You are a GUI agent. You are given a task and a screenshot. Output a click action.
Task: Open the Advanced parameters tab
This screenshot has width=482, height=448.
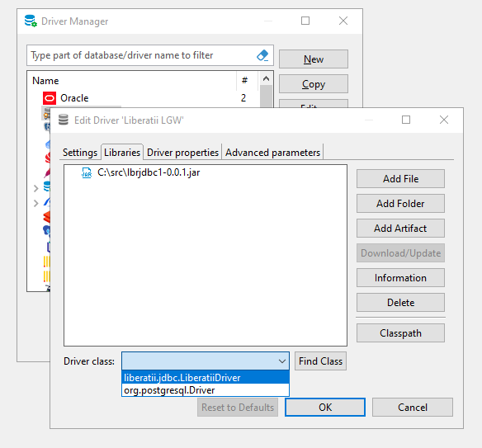point(272,153)
